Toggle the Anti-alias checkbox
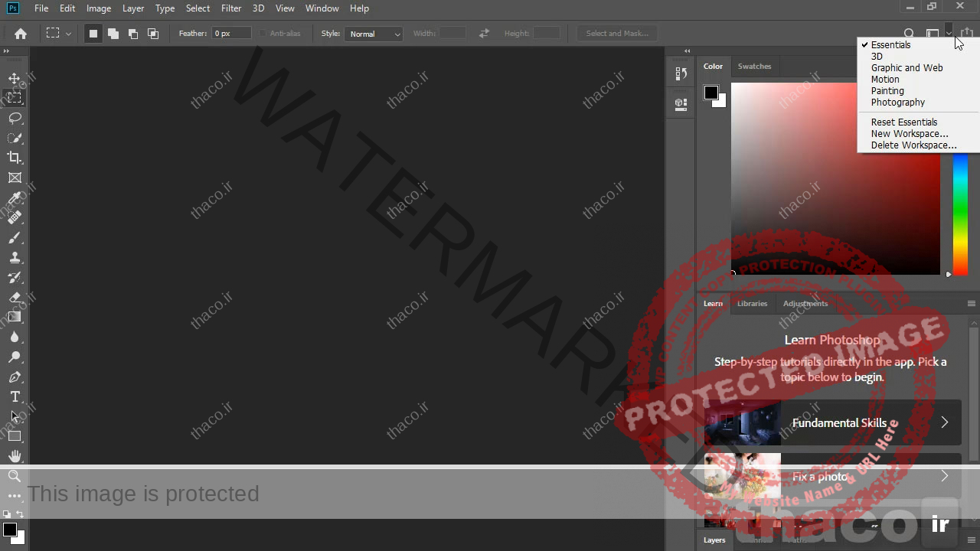The height and width of the screenshot is (551, 980). click(x=263, y=34)
